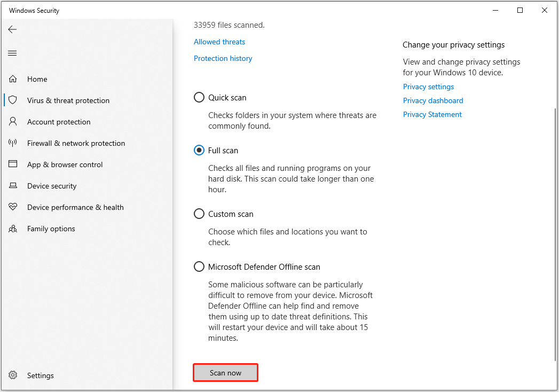
Task: Click the Family options people icon
Action: [13, 229]
